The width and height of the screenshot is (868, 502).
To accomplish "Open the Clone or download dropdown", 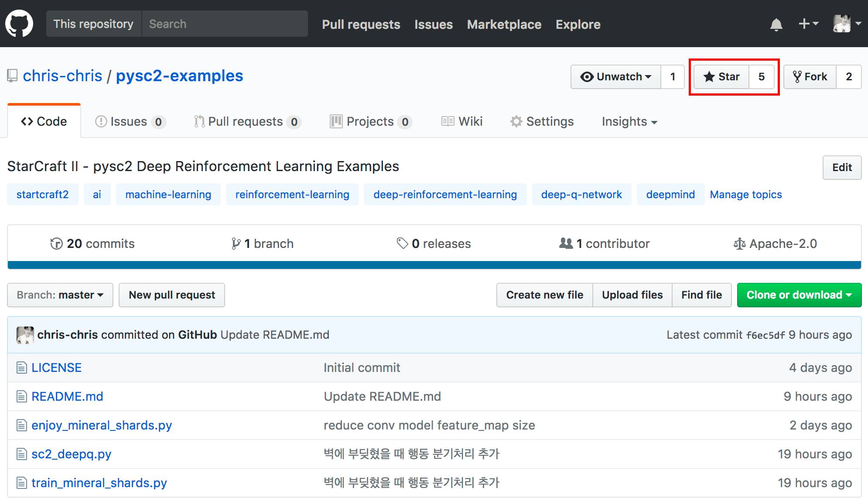I will [x=799, y=295].
